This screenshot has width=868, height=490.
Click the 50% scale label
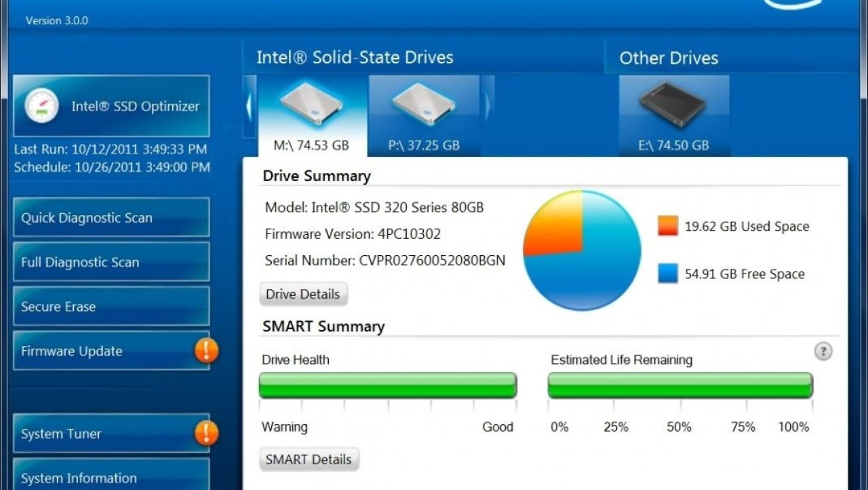679,427
